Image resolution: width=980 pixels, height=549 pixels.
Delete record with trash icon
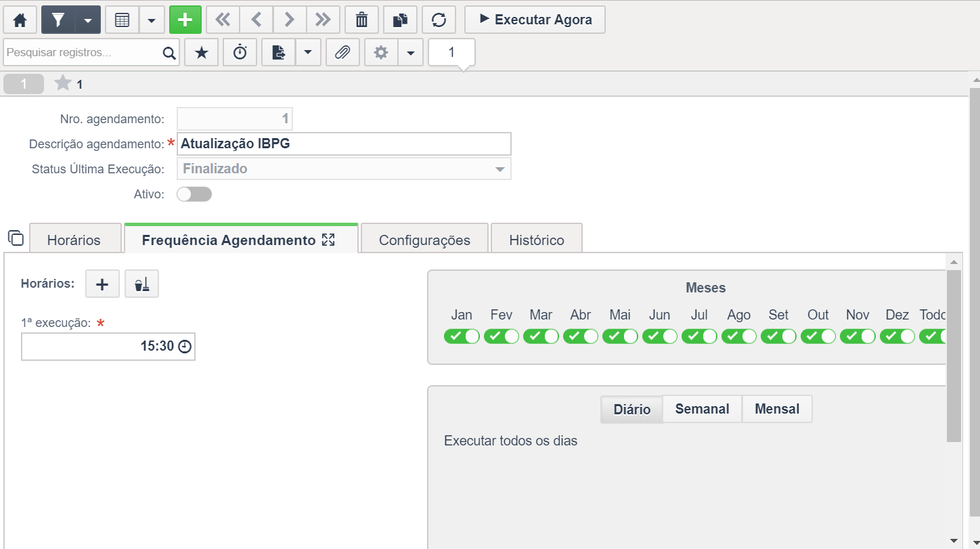pyautogui.click(x=361, y=20)
